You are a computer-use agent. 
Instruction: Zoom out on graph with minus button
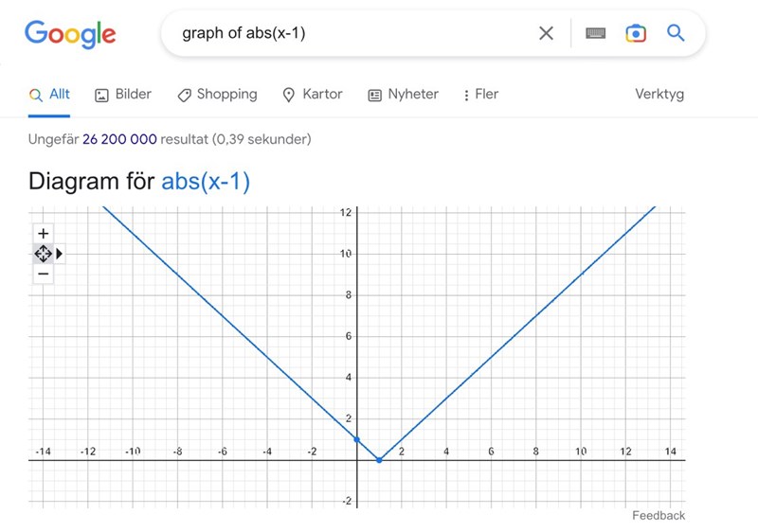[x=43, y=274]
